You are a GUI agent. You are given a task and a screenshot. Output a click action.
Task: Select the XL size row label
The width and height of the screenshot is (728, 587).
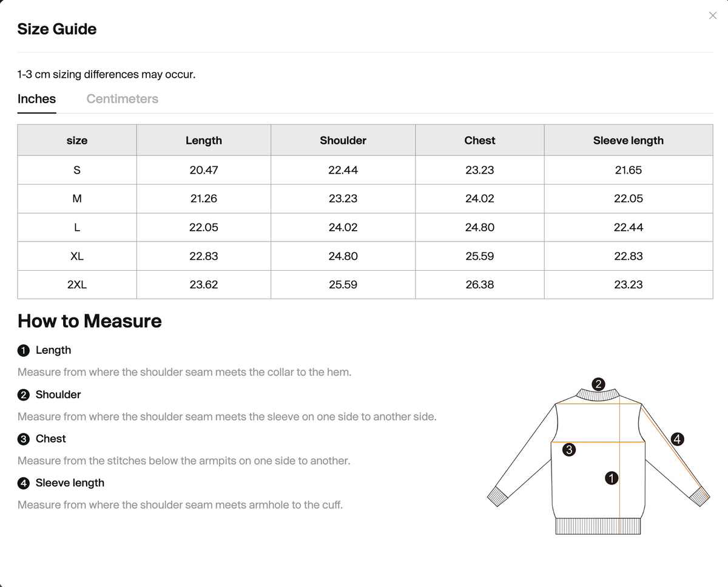[x=77, y=256]
